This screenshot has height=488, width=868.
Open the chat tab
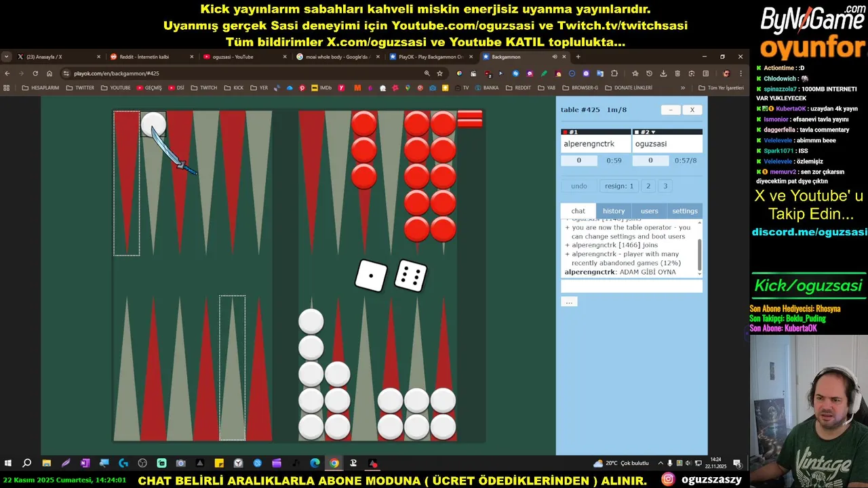coord(578,211)
